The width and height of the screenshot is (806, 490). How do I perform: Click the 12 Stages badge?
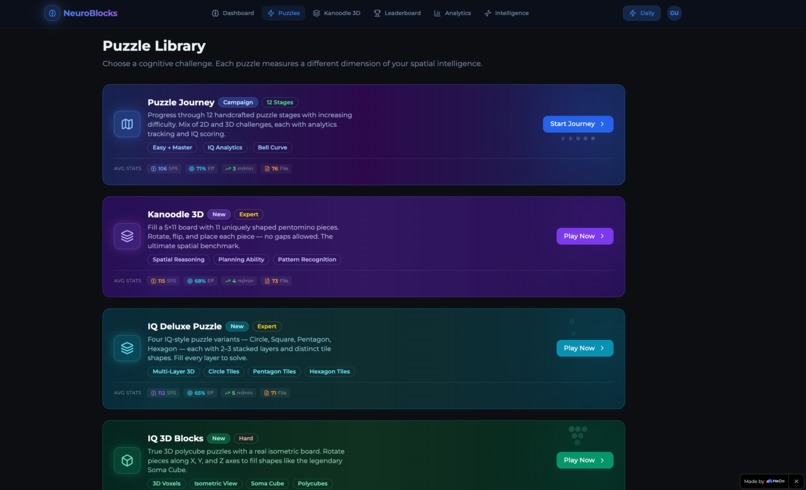(x=280, y=102)
